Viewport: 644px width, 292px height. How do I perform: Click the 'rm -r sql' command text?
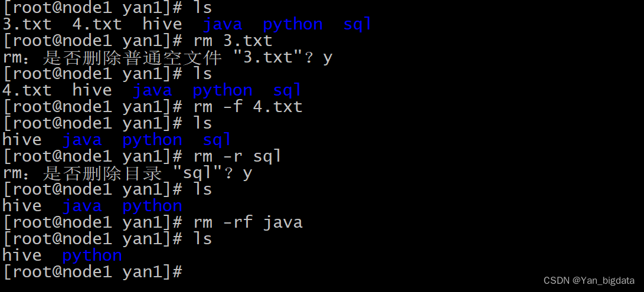click(x=237, y=156)
